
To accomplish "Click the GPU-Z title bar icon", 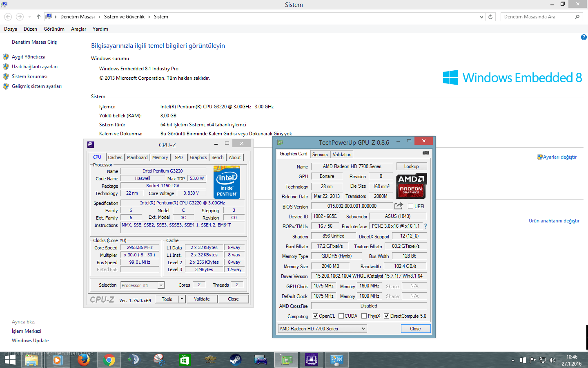I will pos(280,142).
